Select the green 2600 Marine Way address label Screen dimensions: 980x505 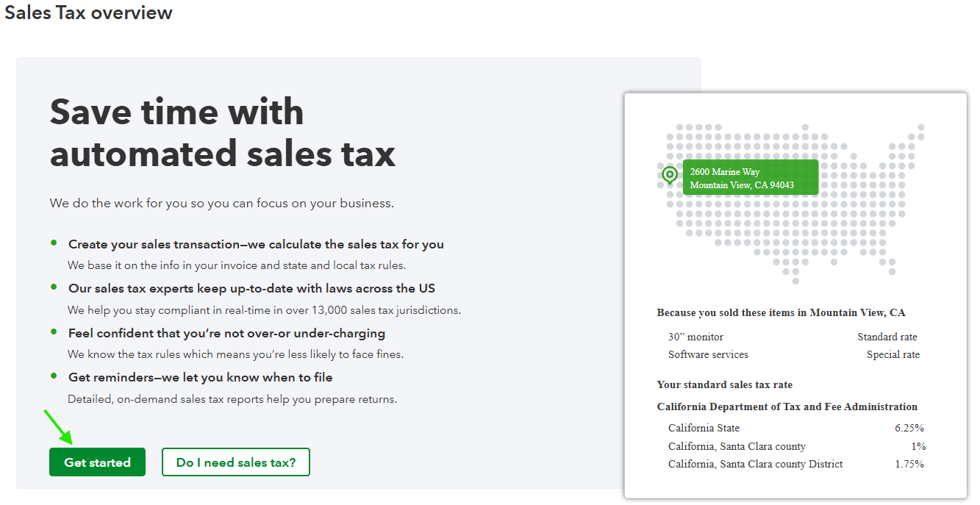pos(750,178)
